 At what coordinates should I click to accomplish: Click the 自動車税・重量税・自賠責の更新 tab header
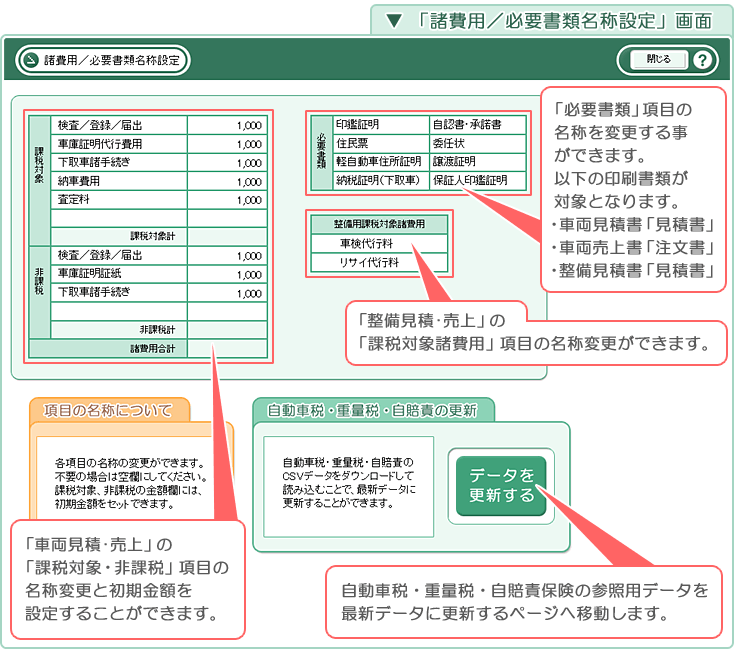coord(372,411)
